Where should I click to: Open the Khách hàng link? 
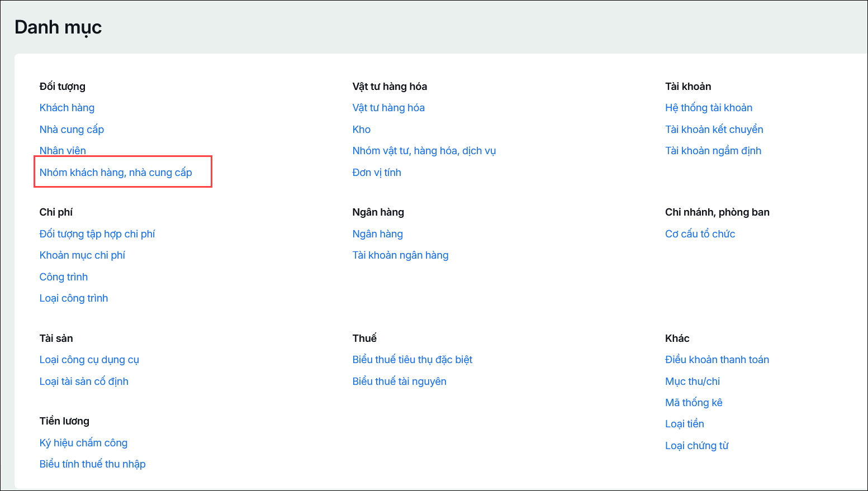click(67, 108)
